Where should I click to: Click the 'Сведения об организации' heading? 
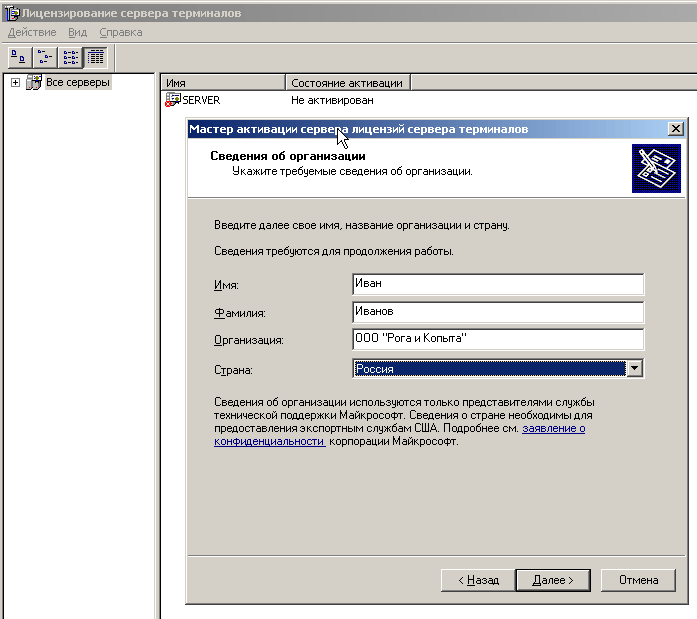click(x=288, y=156)
